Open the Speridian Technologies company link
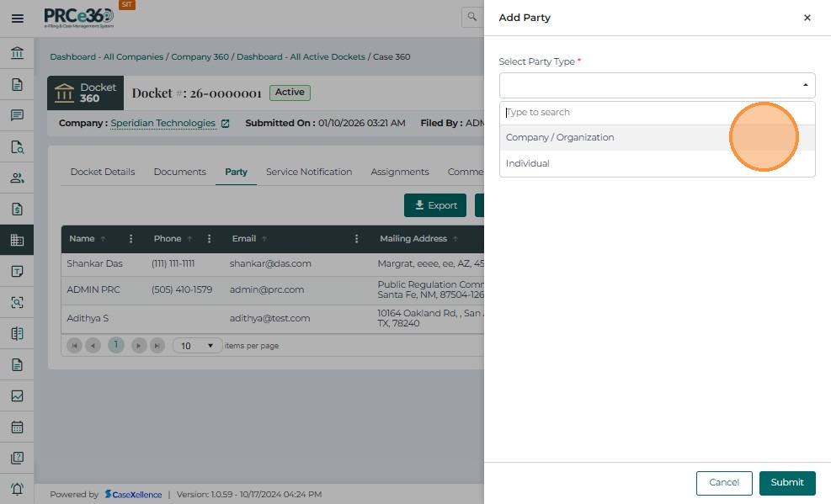The image size is (831, 504). (x=162, y=124)
